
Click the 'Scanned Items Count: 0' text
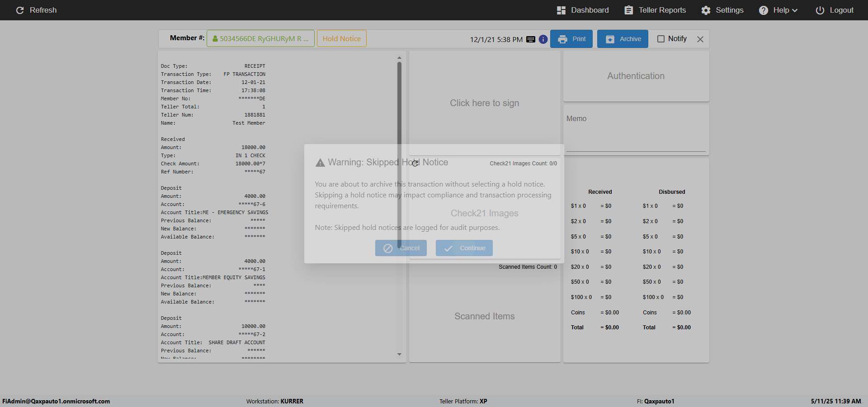pos(528,267)
